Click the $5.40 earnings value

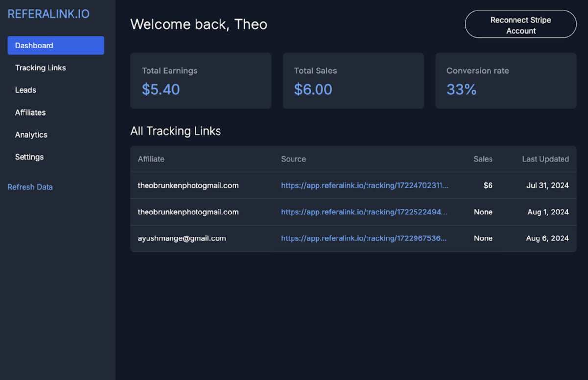(161, 90)
